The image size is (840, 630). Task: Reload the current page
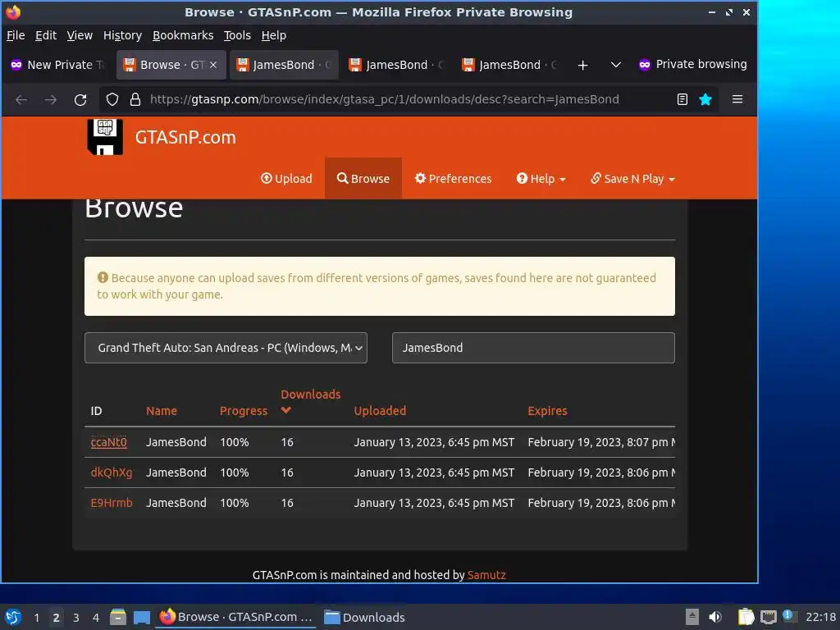80,99
